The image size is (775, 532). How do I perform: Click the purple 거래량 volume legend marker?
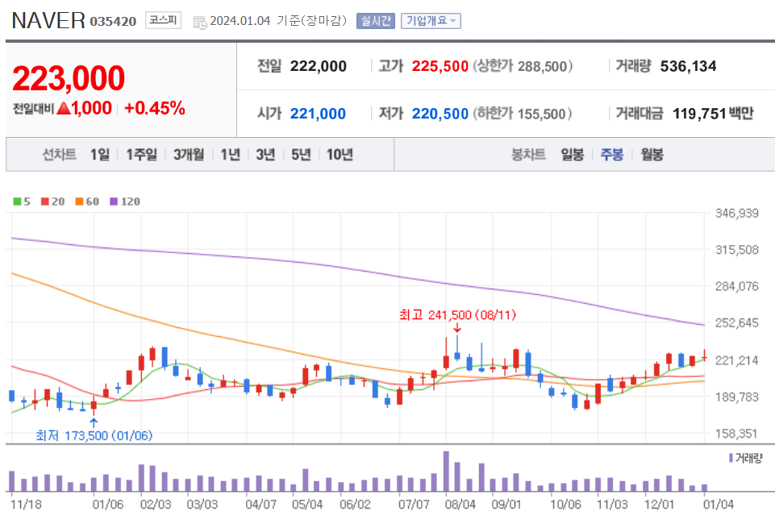[731, 458]
